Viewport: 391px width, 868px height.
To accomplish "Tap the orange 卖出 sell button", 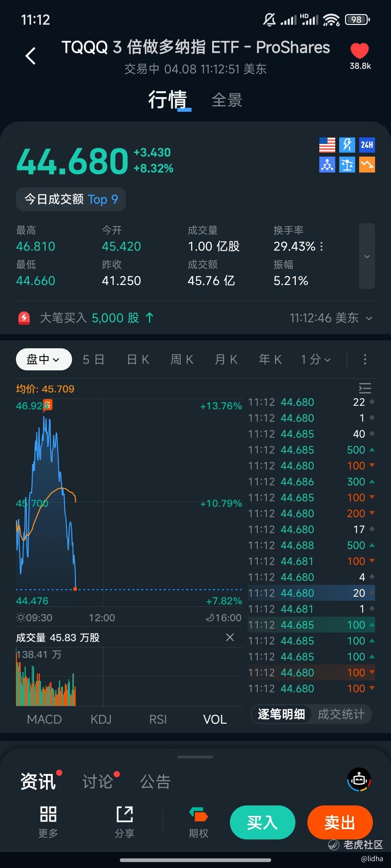I will pyautogui.click(x=340, y=822).
